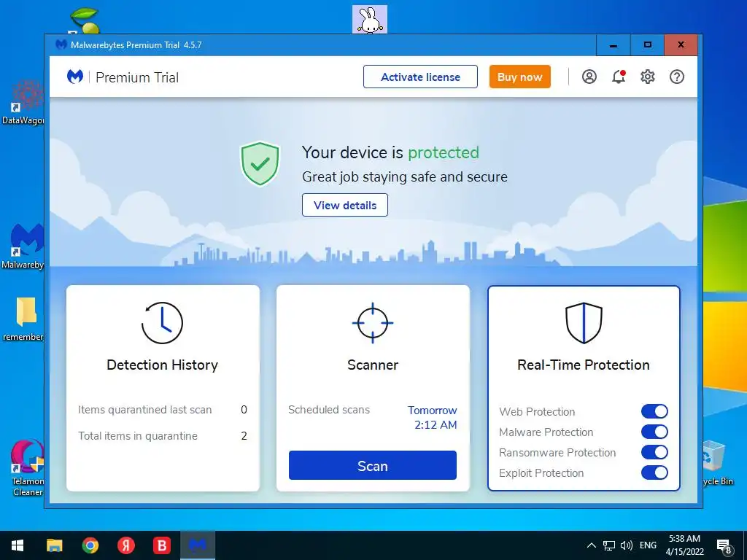Open the Windows Start menu
Viewport: 747px width, 560px height.
click(x=18, y=545)
